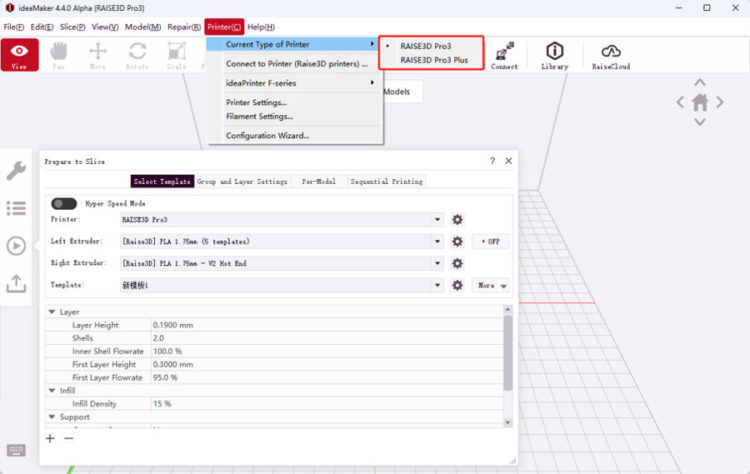
Task: Edit Shells value 2.0
Action: (x=327, y=338)
